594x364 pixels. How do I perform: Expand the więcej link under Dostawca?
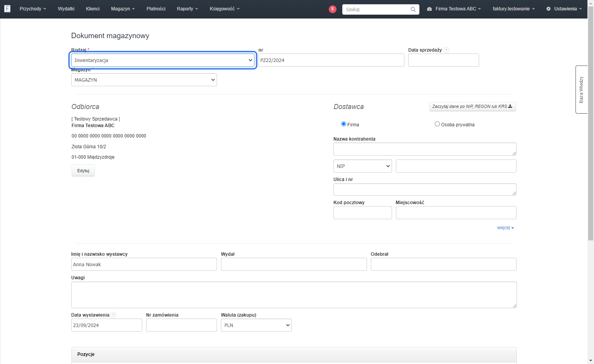coord(505,228)
